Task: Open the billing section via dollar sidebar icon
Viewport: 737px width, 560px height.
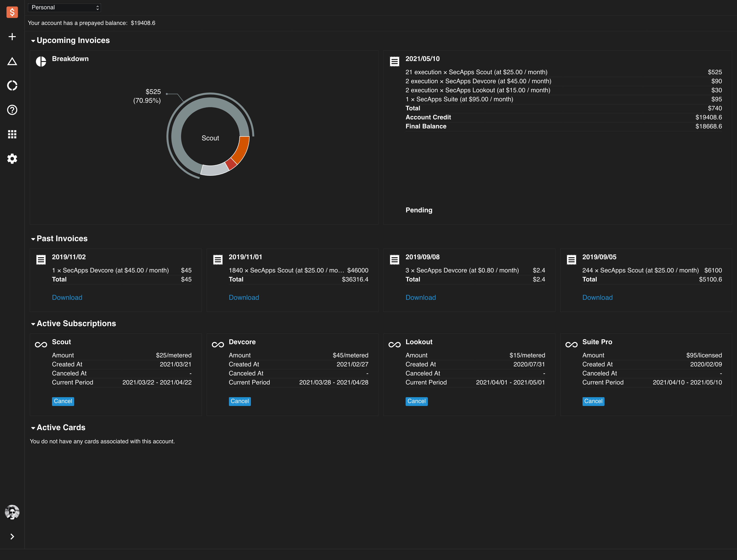Action: point(12,12)
